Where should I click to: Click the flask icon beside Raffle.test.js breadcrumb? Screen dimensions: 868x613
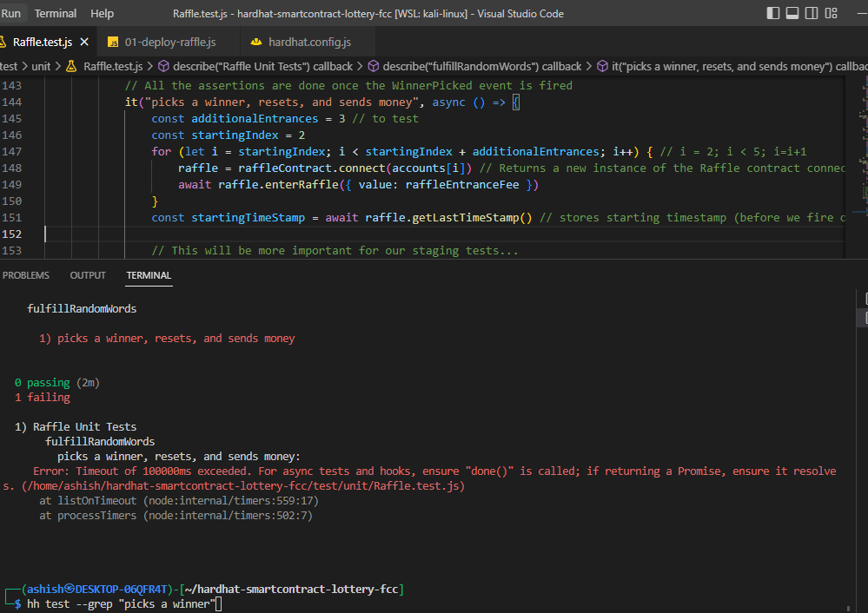coord(71,66)
